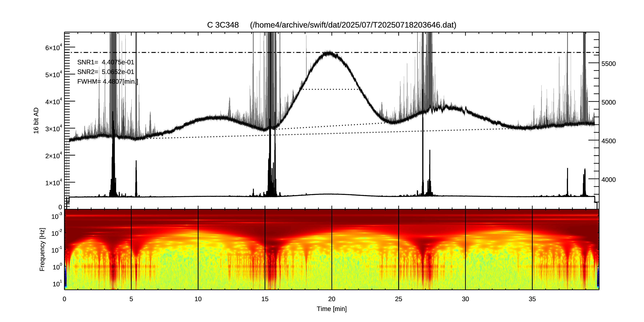Screen dimensions: 644x322
Task: Click the 6×10^4 left axis tick label
Action: pyautogui.click(x=53, y=47)
